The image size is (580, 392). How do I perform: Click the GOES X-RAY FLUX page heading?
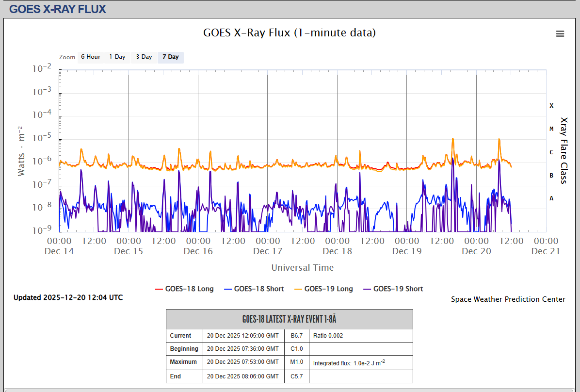pos(58,9)
